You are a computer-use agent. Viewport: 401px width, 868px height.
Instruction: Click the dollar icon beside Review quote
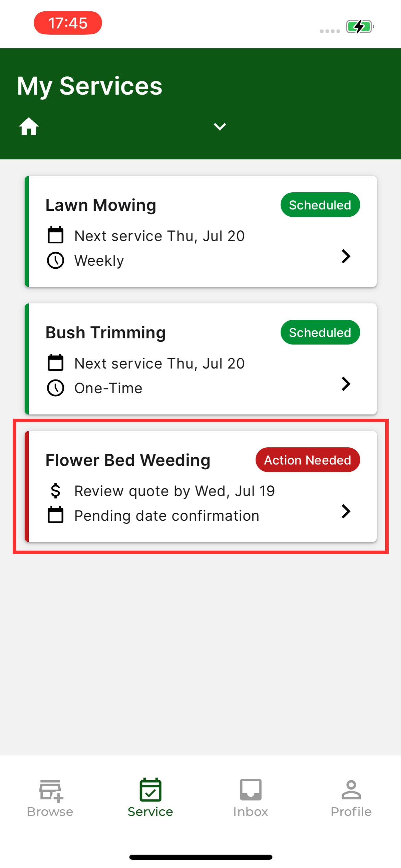coord(56,491)
